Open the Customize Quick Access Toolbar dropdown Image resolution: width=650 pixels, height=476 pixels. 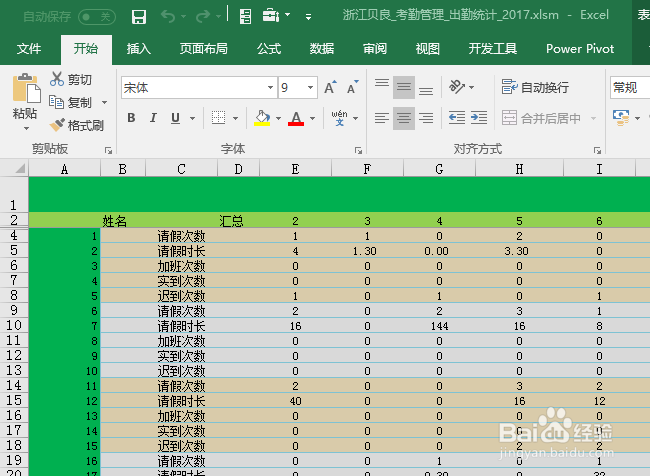pyautogui.click(x=308, y=17)
